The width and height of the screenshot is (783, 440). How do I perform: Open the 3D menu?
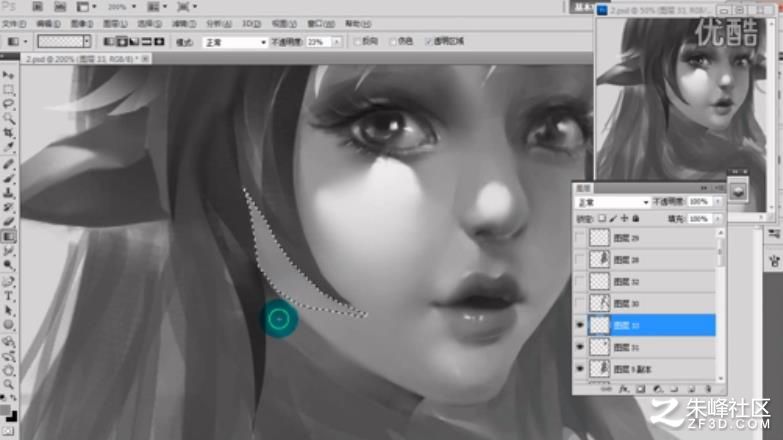(x=251, y=24)
